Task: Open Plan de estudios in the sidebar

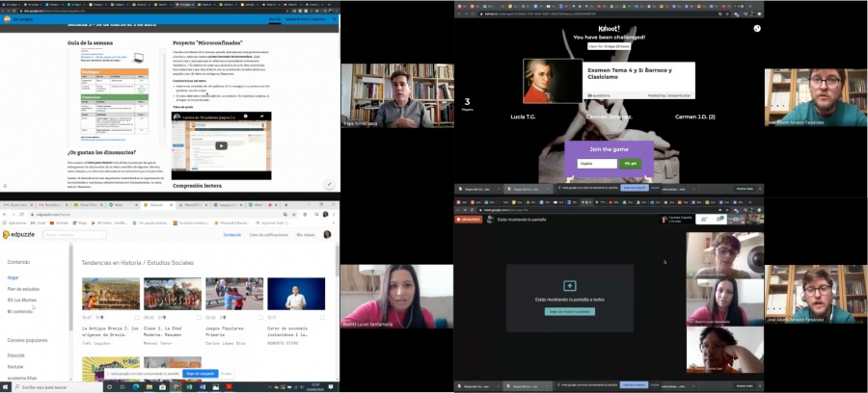Action: pyautogui.click(x=23, y=289)
